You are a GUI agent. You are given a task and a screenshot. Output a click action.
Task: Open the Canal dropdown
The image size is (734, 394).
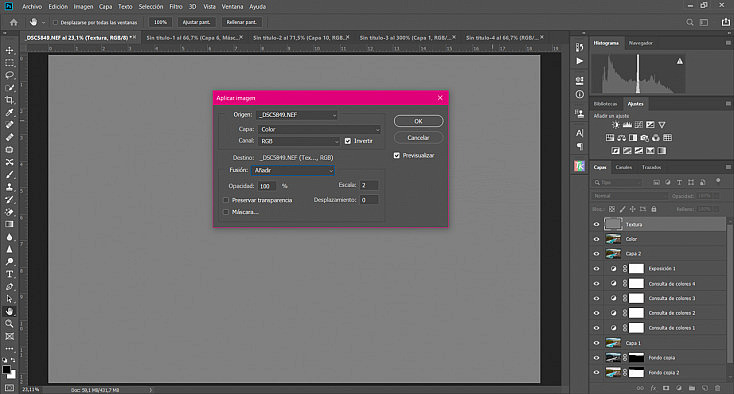(298, 141)
